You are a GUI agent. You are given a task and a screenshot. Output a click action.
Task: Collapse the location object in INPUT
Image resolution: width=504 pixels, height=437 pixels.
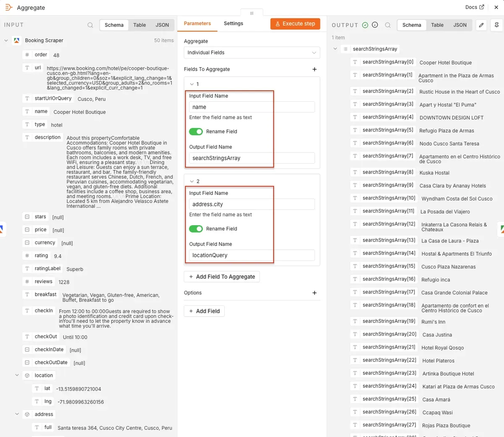point(17,375)
